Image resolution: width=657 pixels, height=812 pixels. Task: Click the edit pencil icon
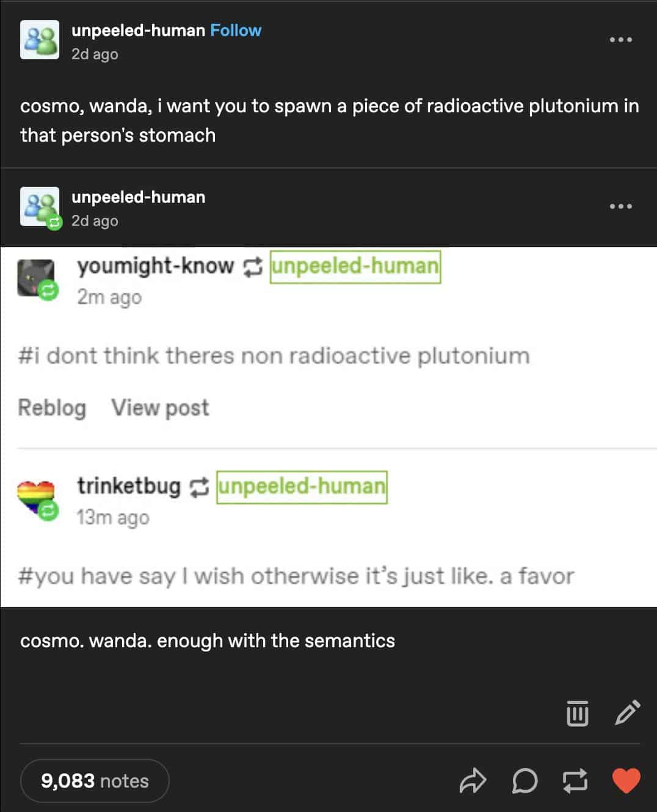pos(626,712)
